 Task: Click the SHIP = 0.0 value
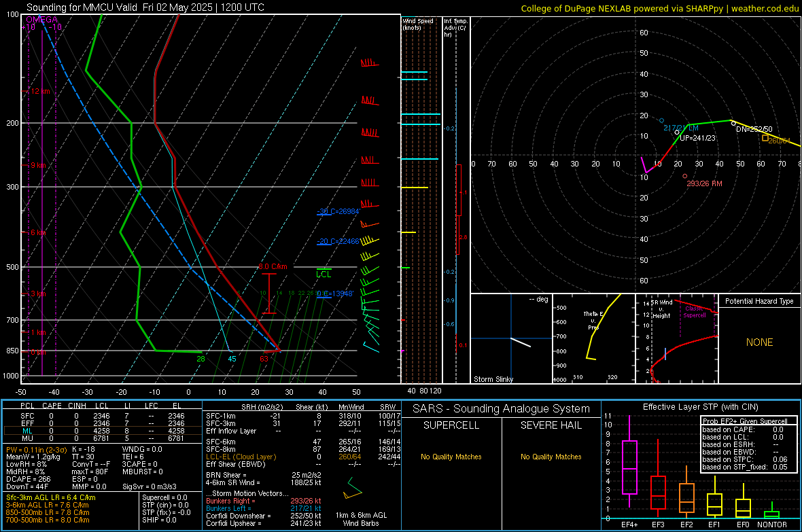point(159,520)
